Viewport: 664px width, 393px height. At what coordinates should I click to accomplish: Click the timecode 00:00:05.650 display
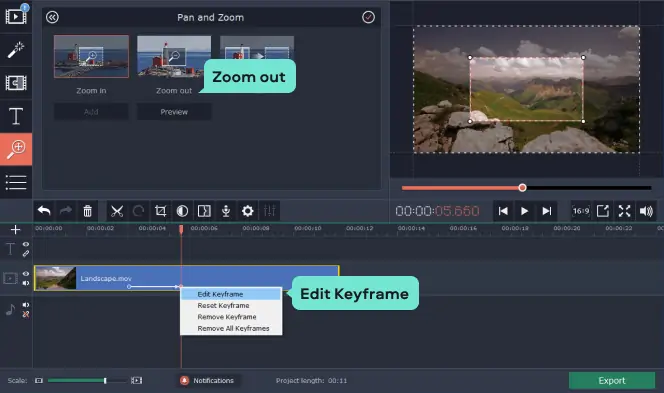(437, 211)
